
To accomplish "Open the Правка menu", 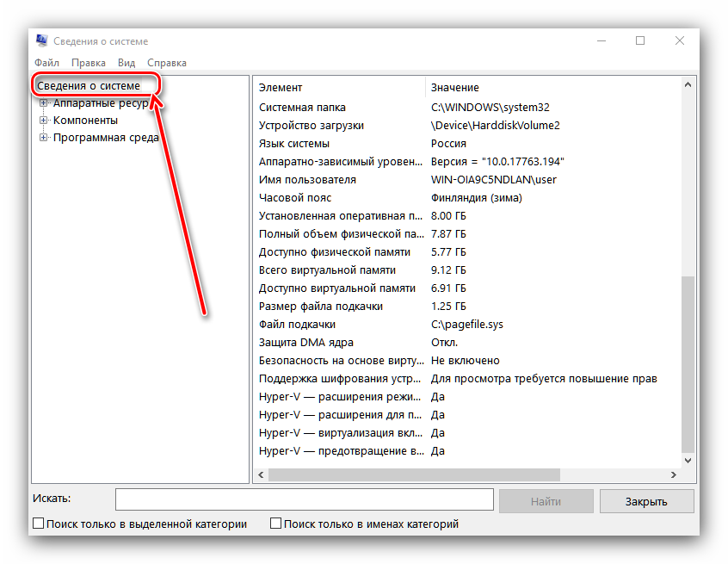I will (89, 63).
